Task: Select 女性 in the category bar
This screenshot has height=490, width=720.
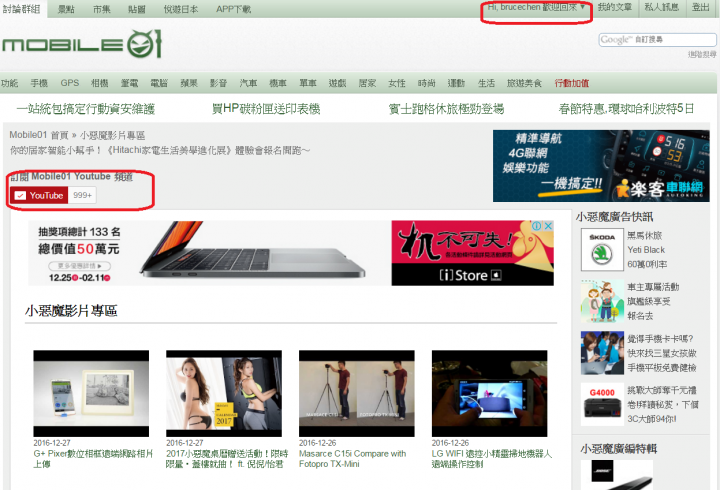Action: tap(396, 83)
